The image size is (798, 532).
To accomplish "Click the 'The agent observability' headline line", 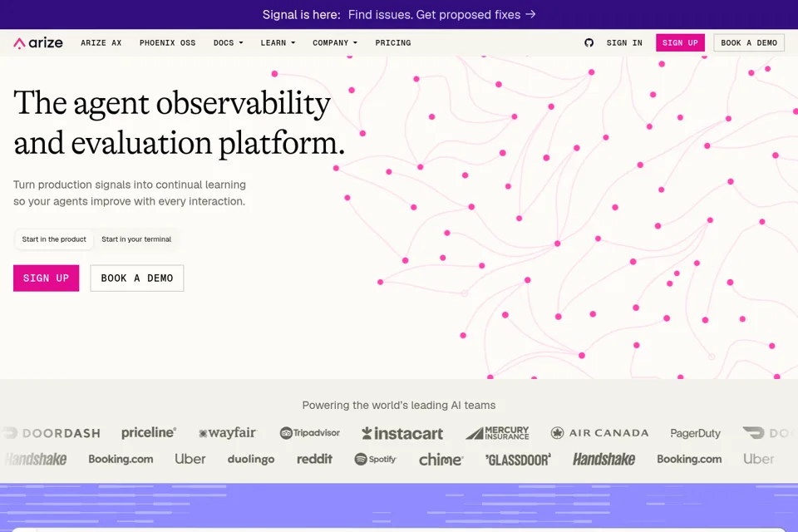I will [x=172, y=103].
